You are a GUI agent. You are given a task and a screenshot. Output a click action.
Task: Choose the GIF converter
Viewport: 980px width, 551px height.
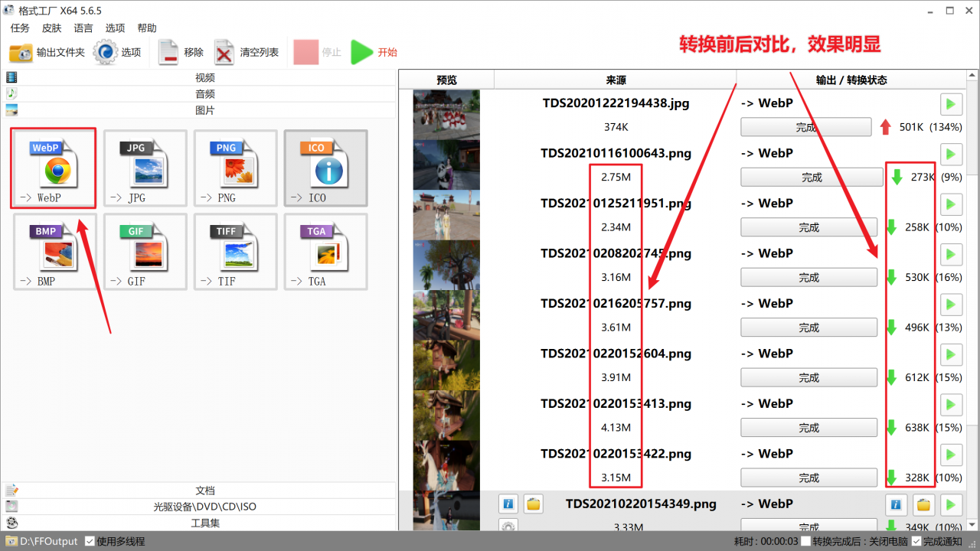[x=145, y=252]
